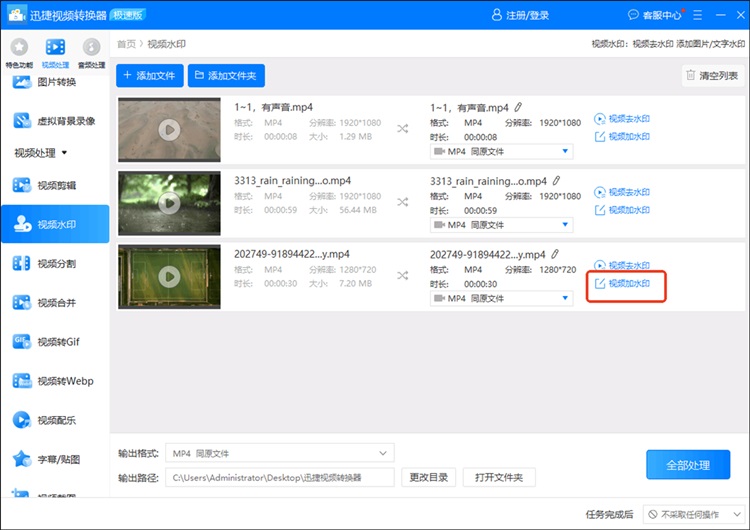
Task: Click 视频加水印 for 3313_rain_raining
Action: pyautogui.click(x=622, y=210)
